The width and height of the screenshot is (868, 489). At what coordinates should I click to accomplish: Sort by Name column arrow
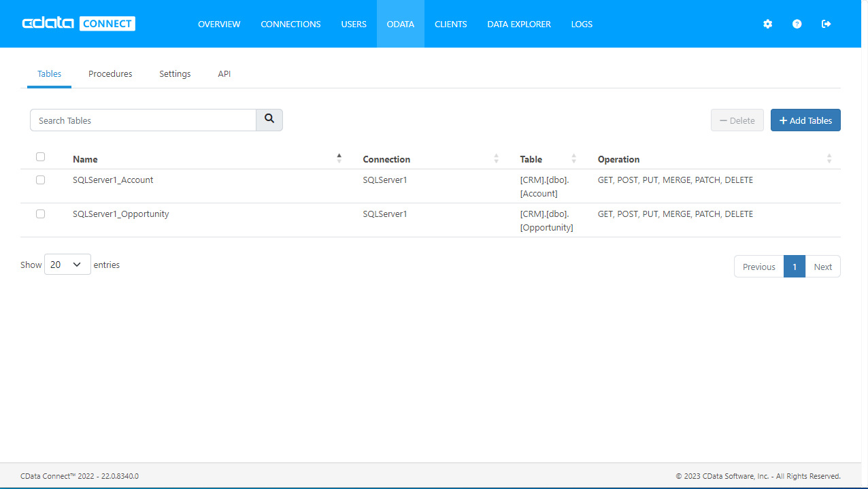click(x=339, y=158)
